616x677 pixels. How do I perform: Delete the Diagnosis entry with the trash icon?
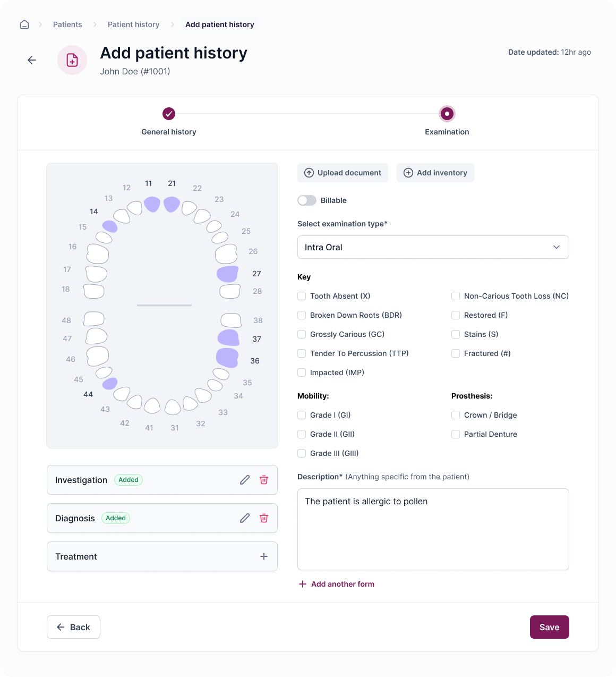[x=264, y=518]
